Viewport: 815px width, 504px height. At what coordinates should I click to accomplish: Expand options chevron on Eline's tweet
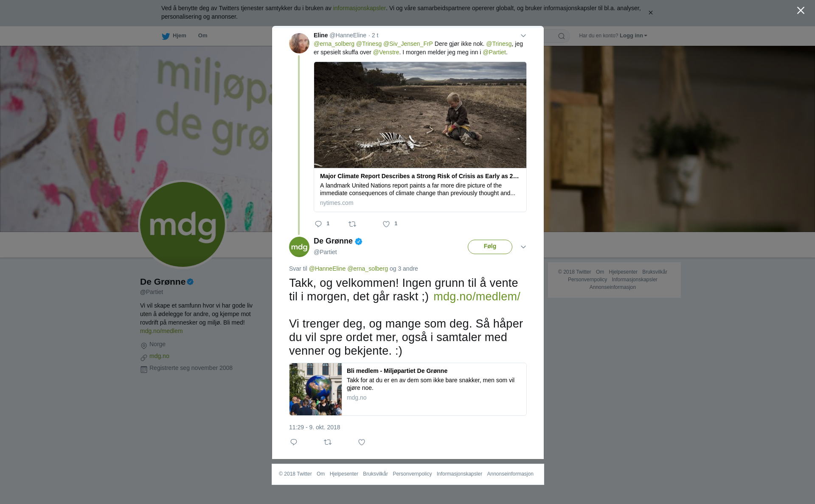523,36
